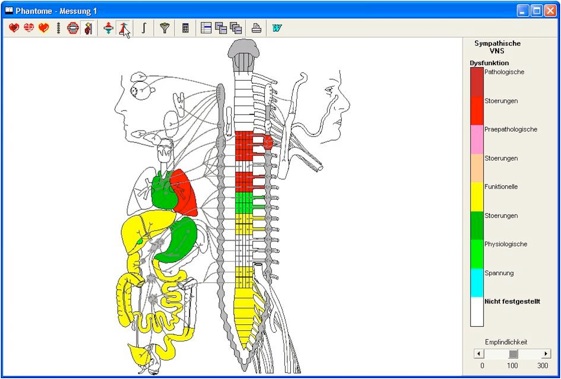Click the pink Praepathologische color swatch
This screenshot has height=379, width=561.
tap(477, 140)
